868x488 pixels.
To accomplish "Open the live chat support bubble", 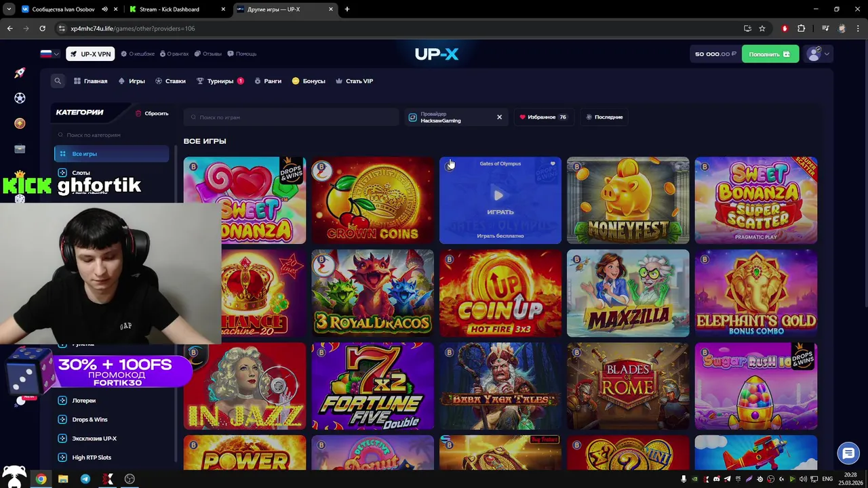I will (x=848, y=453).
